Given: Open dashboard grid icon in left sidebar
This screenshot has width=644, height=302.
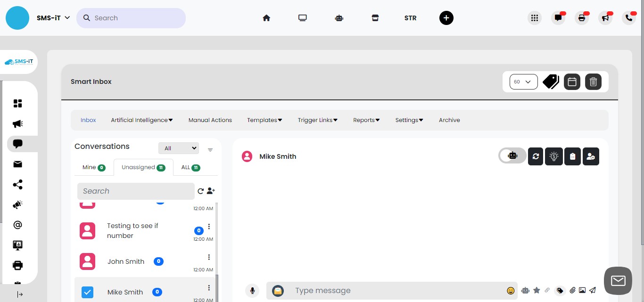Looking at the screenshot, I should point(18,104).
